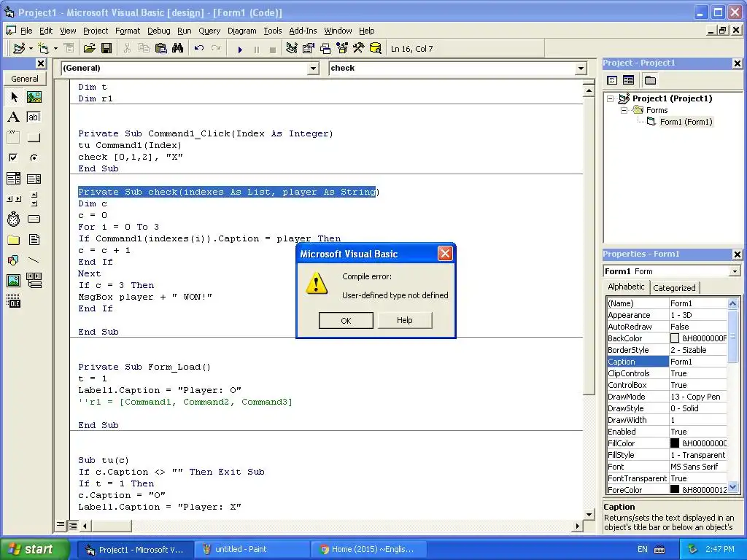Open the (General) object dropdown
Screen dimensions: 747x560
[x=313, y=69]
